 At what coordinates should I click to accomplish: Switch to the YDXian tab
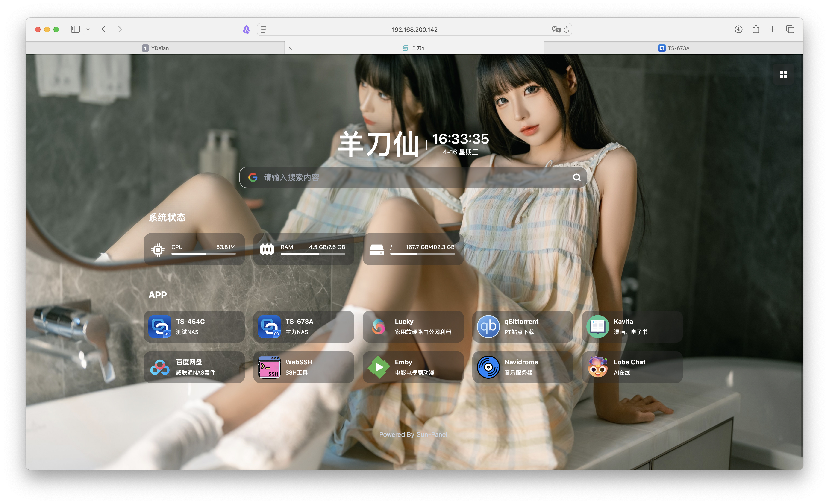[x=155, y=48]
